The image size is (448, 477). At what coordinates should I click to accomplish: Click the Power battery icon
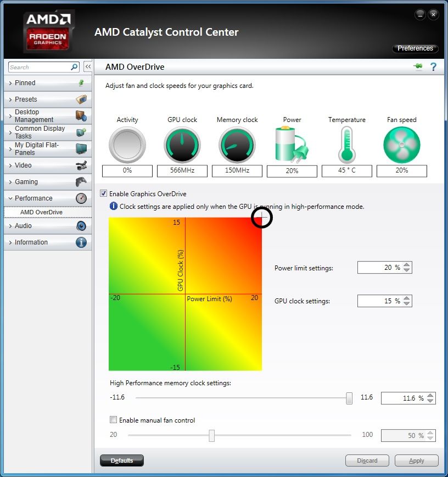(292, 145)
